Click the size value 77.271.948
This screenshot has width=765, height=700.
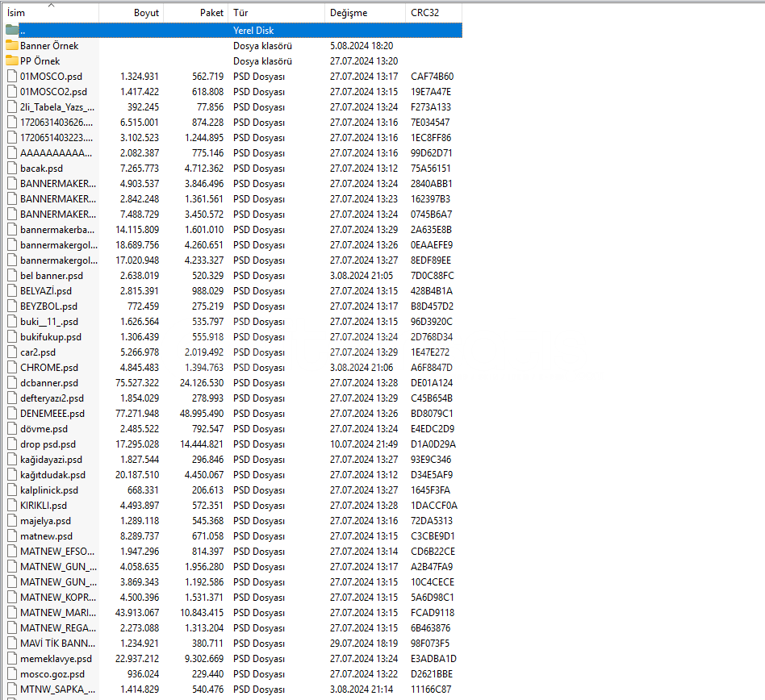(137, 414)
